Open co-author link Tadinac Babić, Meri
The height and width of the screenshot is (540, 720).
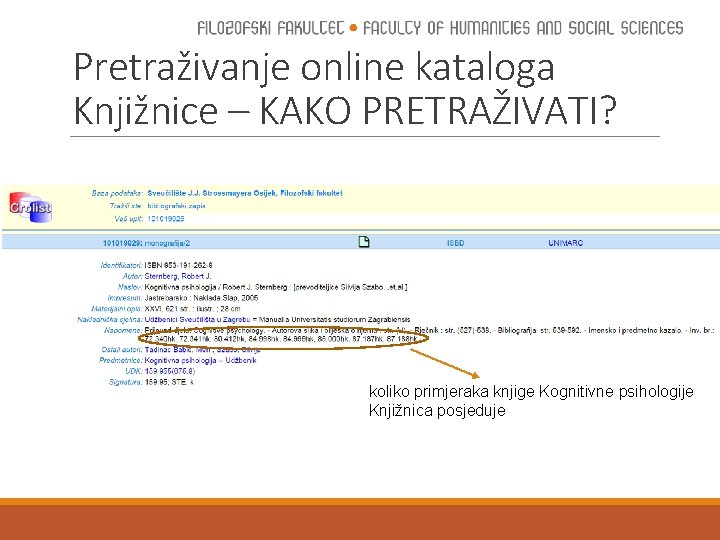[x=176, y=350]
